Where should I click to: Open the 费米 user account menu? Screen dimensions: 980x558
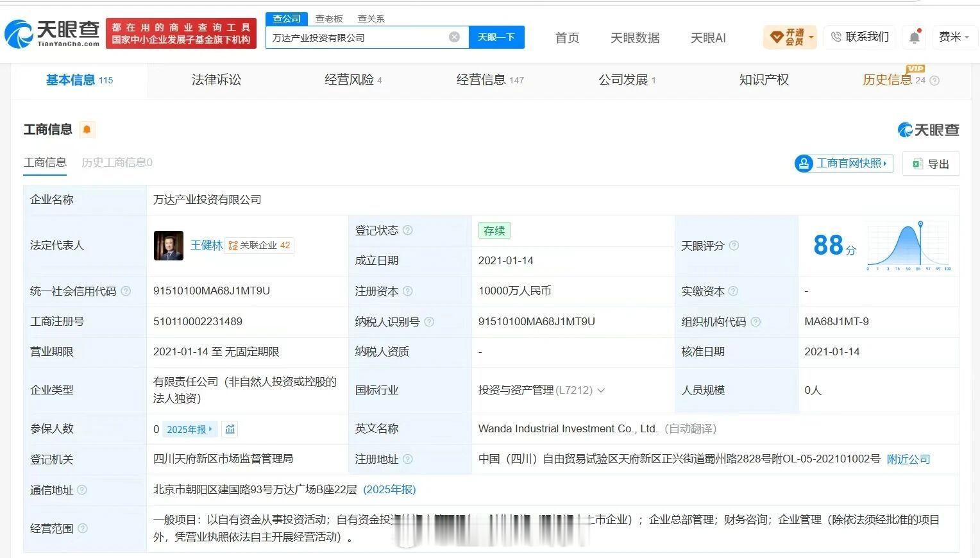954,37
